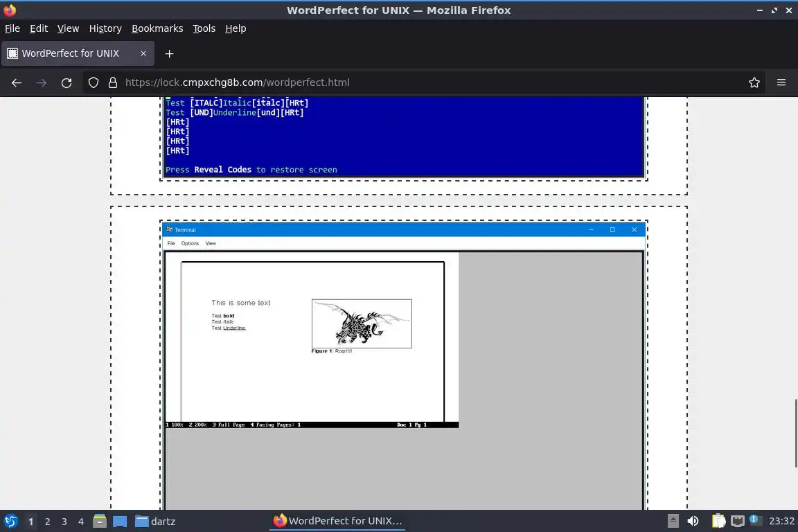Switch to workspace 1
This screenshot has height=532, width=798.
[31, 522]
